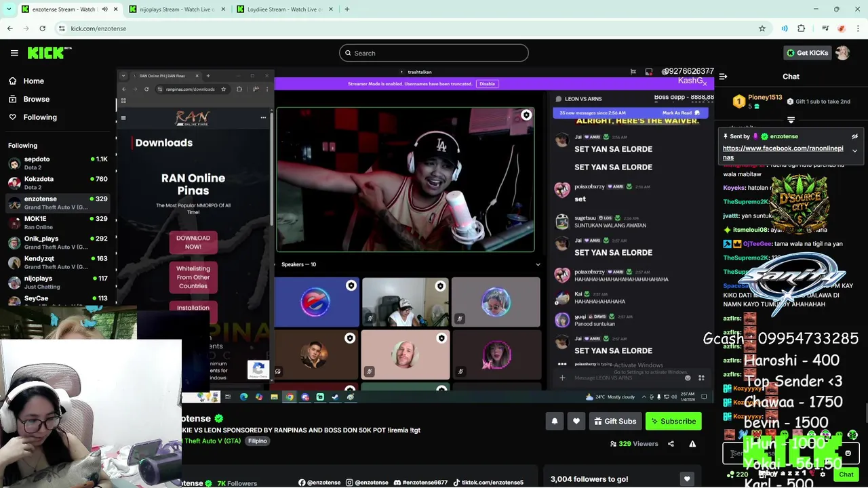
Task: Go back with browser back arrow
Action: pyautogui.click(x=9, y=28)
